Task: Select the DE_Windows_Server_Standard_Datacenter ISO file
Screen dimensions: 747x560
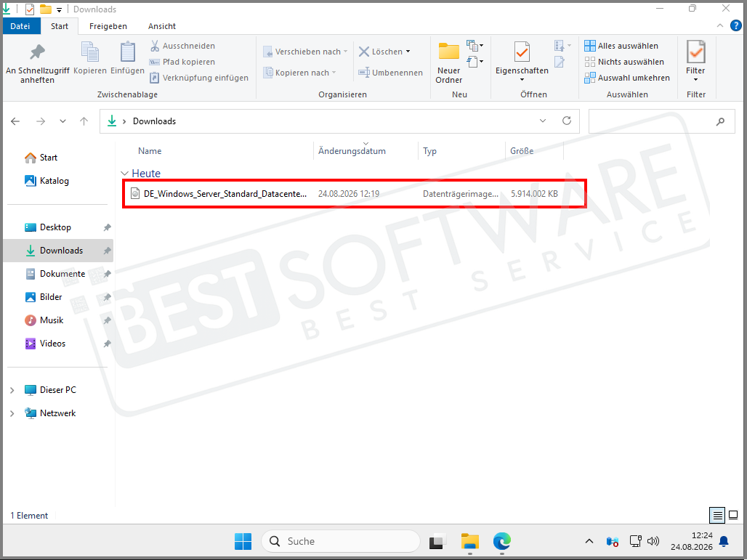Action: (353, 194)
